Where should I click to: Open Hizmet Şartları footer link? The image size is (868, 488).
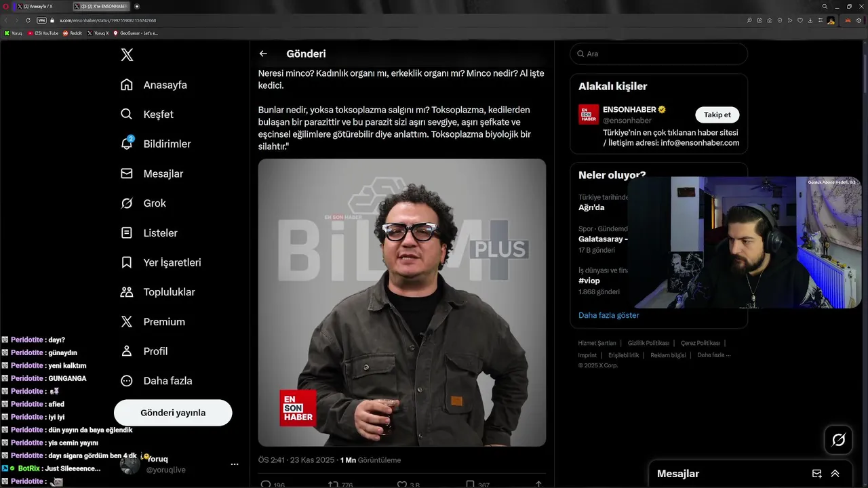tap(597, 343)
